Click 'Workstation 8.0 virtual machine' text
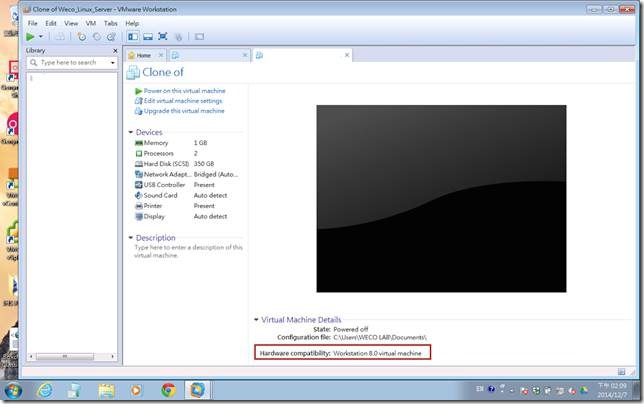This screenshot has width=644, height=404. coord(377,353)
